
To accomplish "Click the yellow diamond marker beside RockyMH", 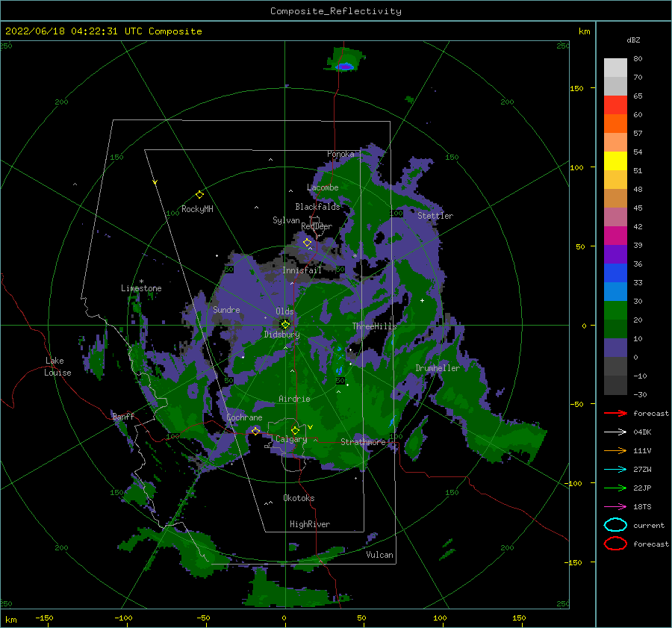I will click(199, 195).
